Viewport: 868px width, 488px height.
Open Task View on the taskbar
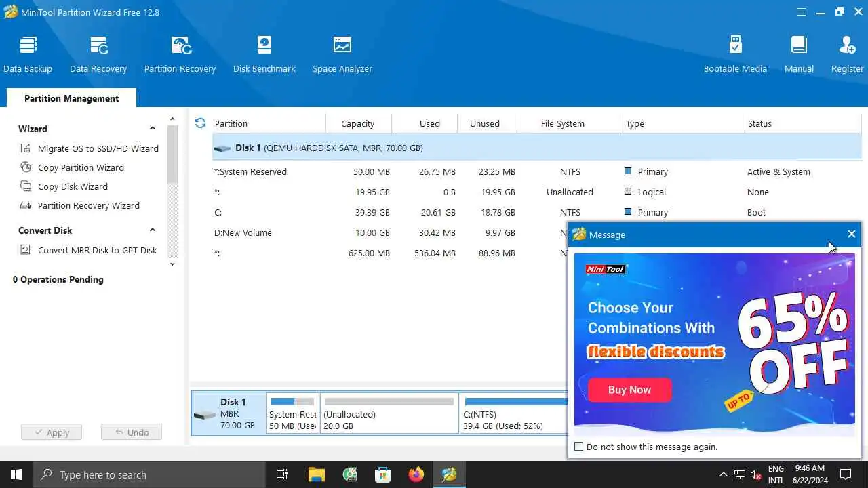tap(282, 474)
